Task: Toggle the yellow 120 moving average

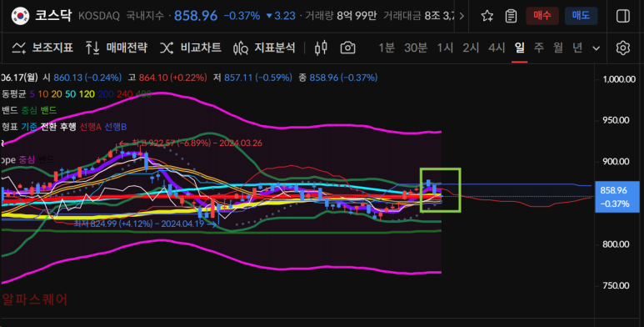Action: tap(87, 94)
